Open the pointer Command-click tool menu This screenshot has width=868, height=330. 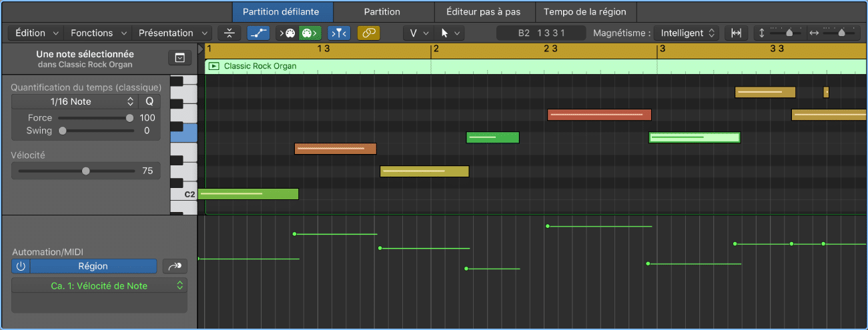click(450, 33)
